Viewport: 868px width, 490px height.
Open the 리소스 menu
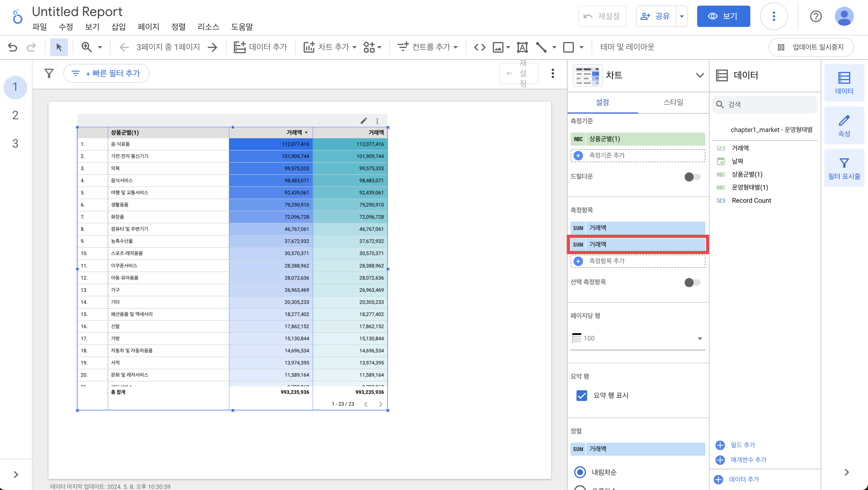click(208, 27)
